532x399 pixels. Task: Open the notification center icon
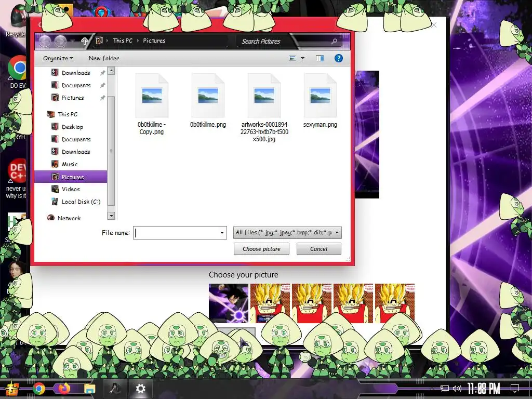515,389
